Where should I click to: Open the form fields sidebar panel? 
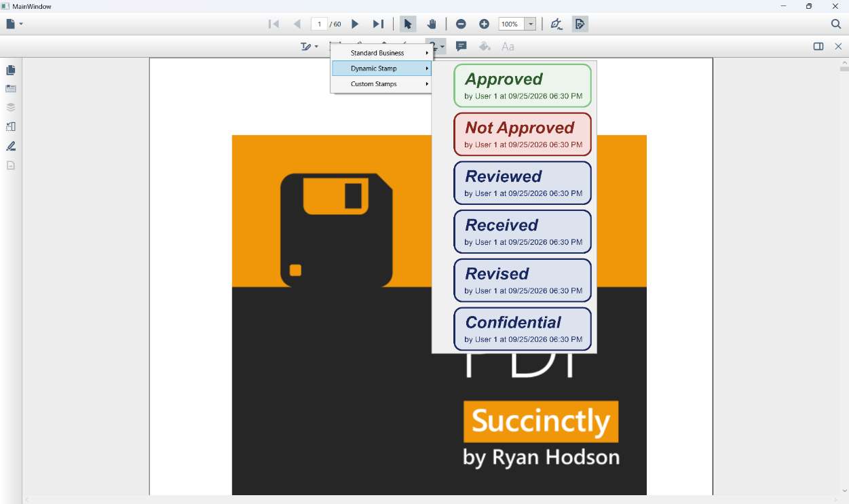point(11,165)
